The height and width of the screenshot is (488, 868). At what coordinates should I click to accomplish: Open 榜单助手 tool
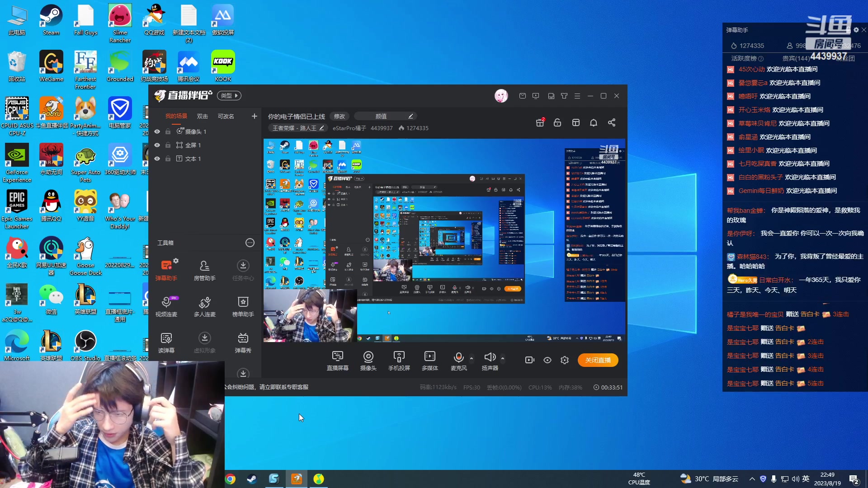pos(243,306)
